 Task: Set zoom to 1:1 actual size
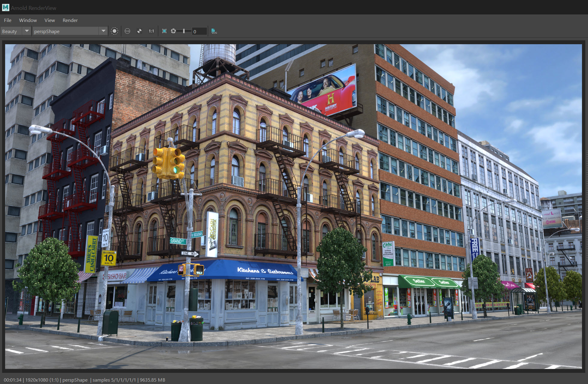(151, 31)
